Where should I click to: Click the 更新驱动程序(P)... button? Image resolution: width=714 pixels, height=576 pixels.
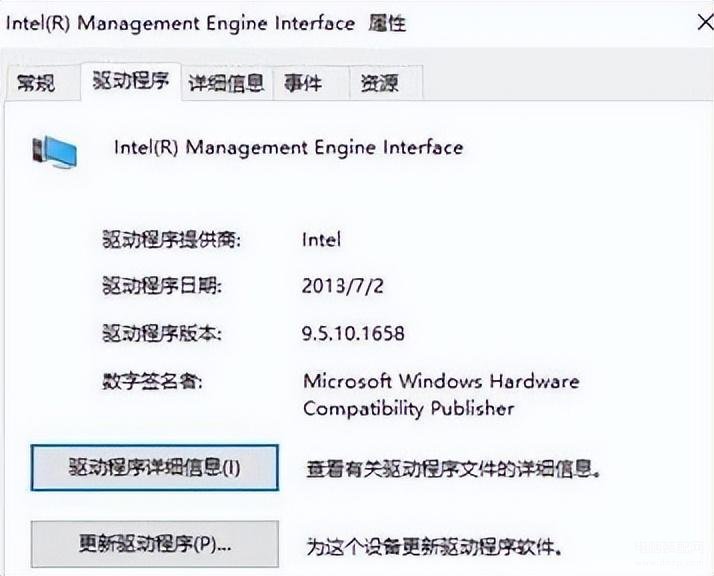pyautogui.click(x=154, y=544)
